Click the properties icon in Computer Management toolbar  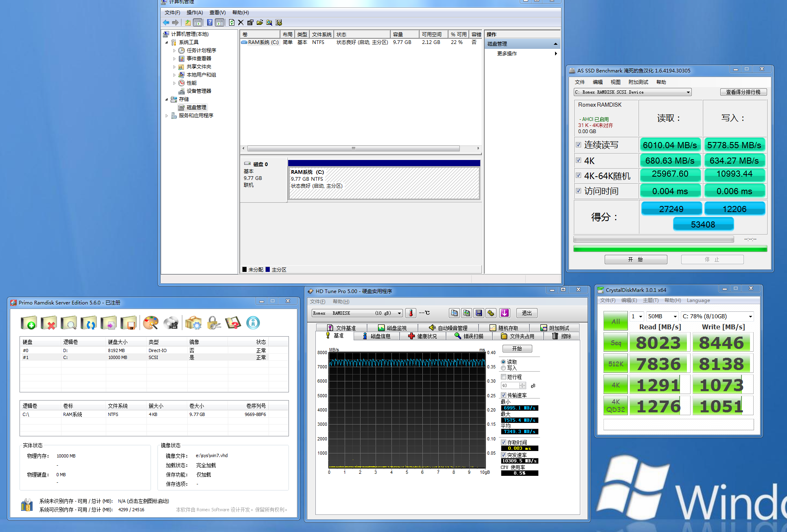[x=250, y=23]
